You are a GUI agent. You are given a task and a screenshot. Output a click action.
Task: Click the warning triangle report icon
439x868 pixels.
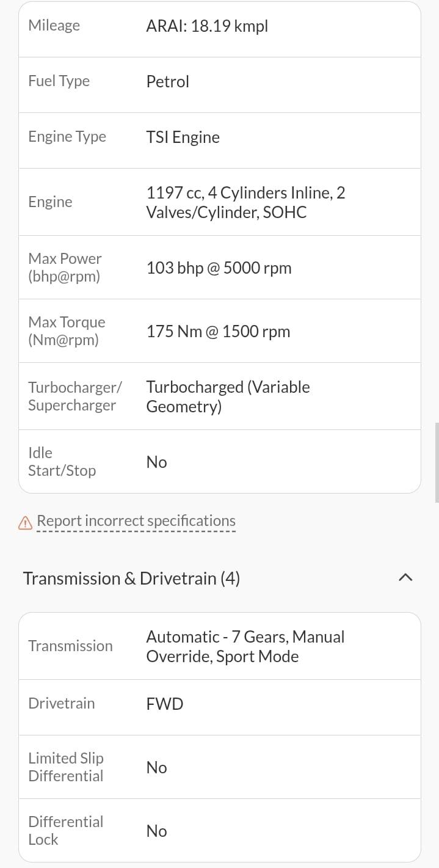[x=25, y=522]
